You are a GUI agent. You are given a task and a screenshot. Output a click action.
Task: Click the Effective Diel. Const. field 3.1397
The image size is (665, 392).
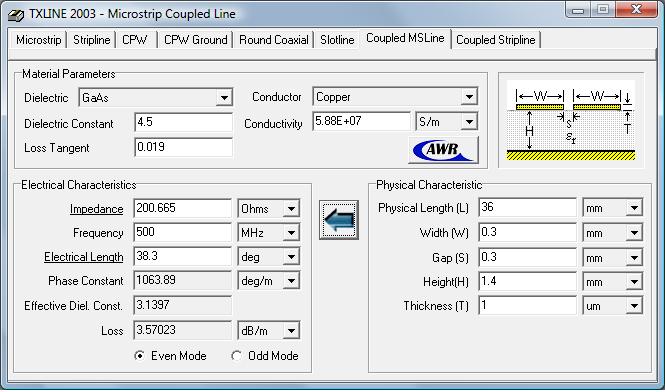pos(182,305)
